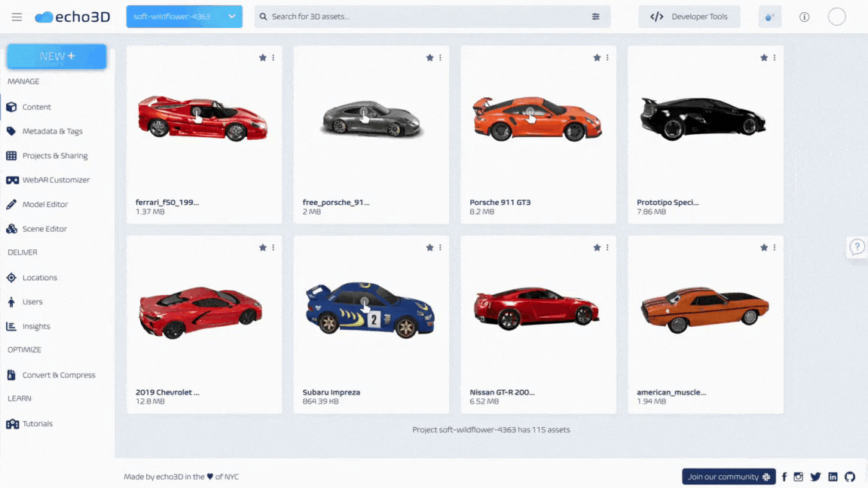Expand the soft-wildflower-4363 project dropdown
This screenshot has width=868, height=488.
[x=185, y=17]
